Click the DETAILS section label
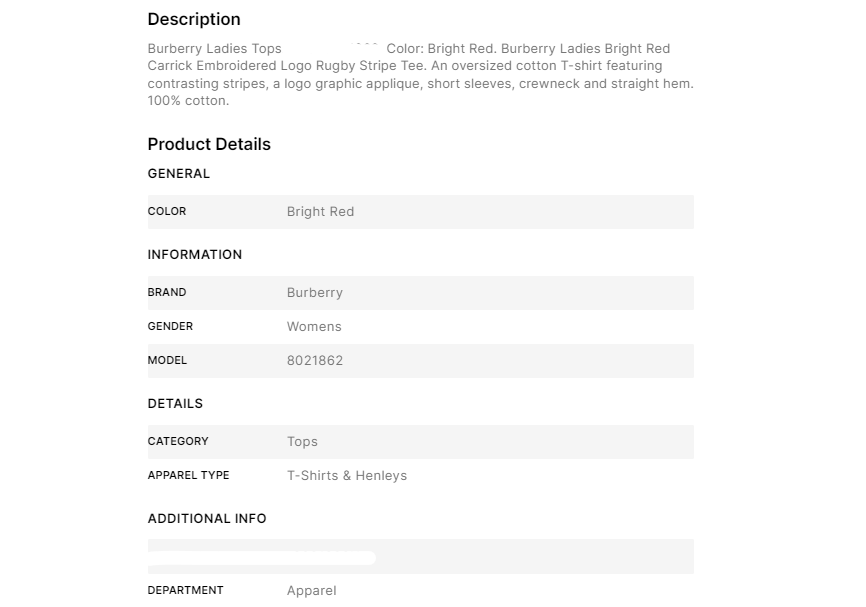Image resolution: width=866 pixels, height=607 pixels. 175,404
